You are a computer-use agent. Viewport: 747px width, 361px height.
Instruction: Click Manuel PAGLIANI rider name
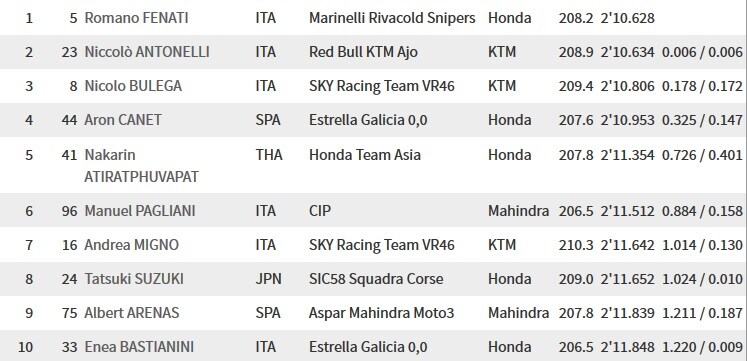(140, 211)
